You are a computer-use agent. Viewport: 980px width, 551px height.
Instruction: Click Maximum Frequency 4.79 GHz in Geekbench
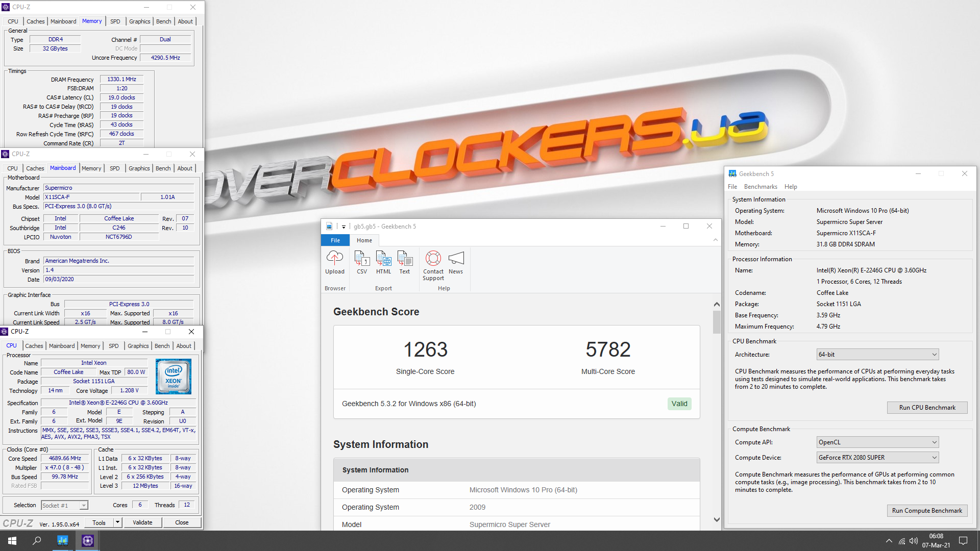coord(828,327)
